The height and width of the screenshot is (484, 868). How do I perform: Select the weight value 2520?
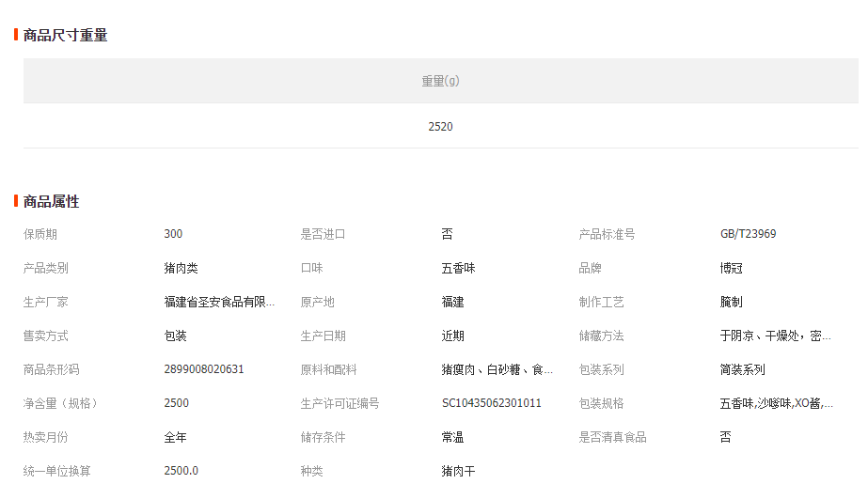440,127
